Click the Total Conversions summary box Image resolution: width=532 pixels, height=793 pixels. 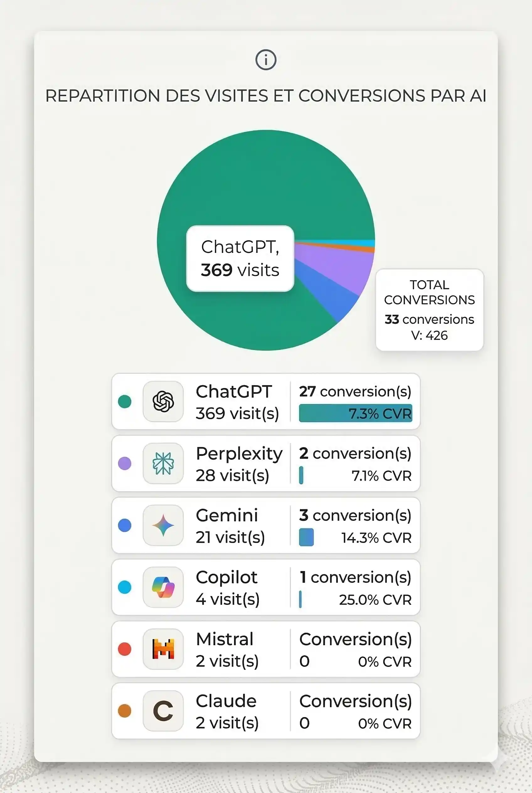(x=429, y=310)
